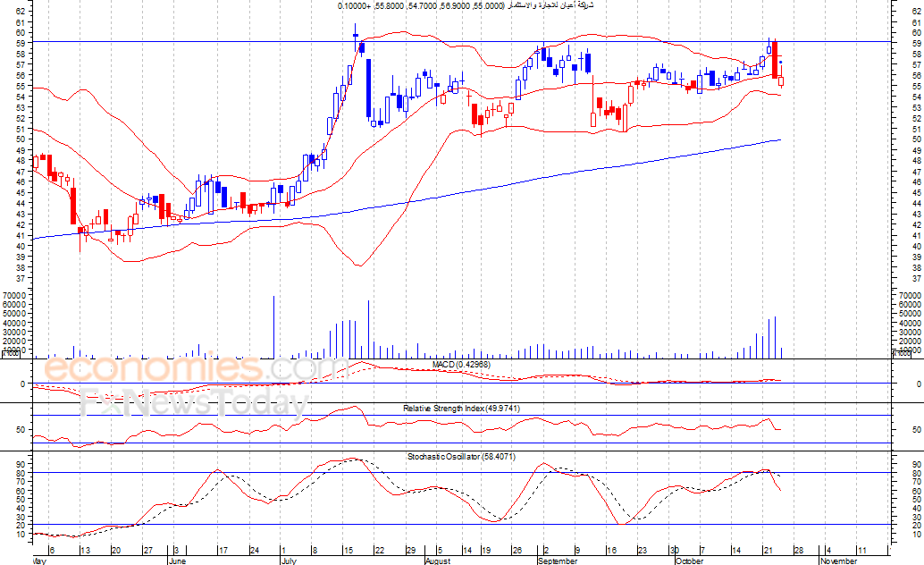Select date label 9 in September
Image resolution: width=924 pixels, height=565 pixels.
click(x=577, y=551)
